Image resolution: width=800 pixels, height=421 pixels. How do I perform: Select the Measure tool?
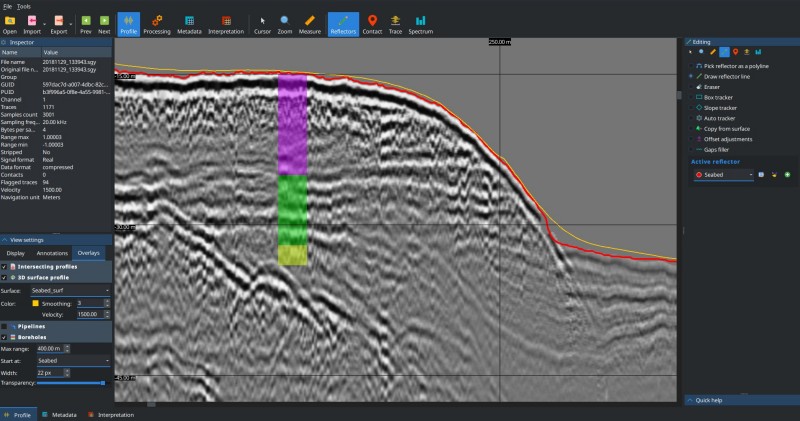(310, 24)
